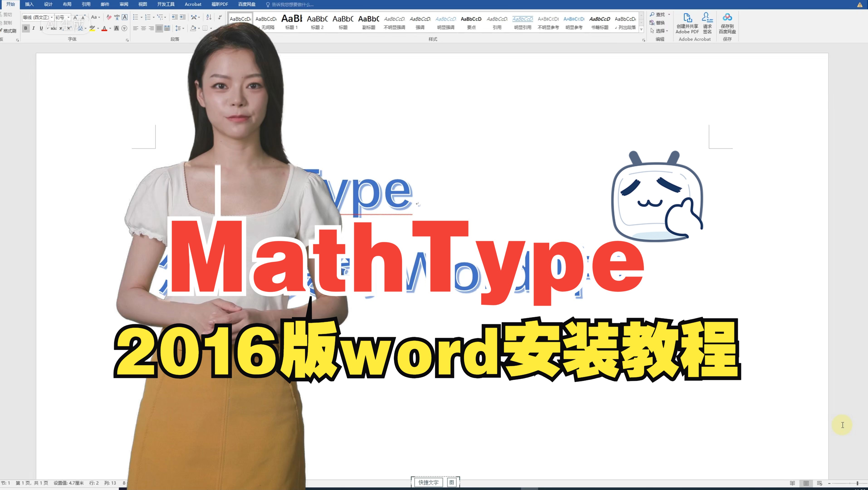Screen dimensions: 868x490
Task: Switch to read mode view icon
Action: pos(792,483)
